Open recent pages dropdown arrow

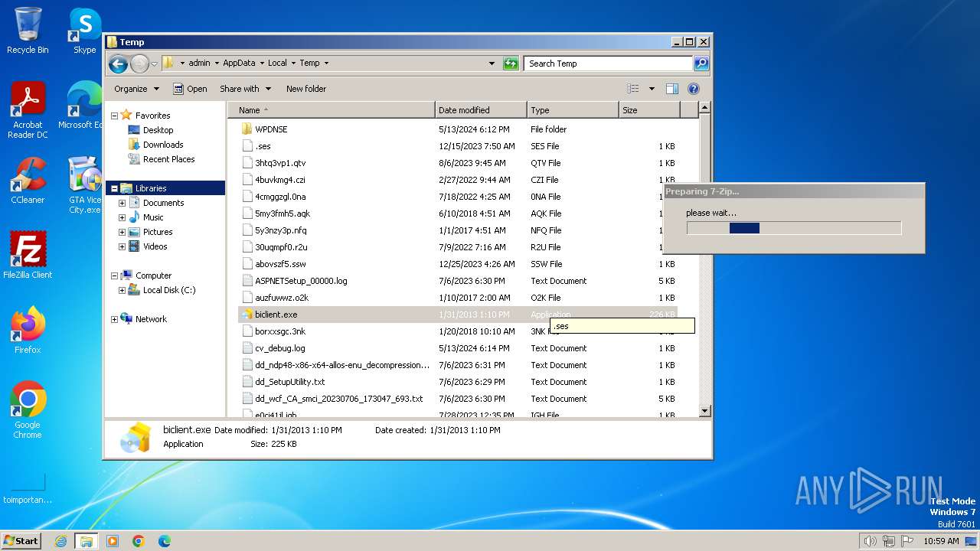(154, 64)
